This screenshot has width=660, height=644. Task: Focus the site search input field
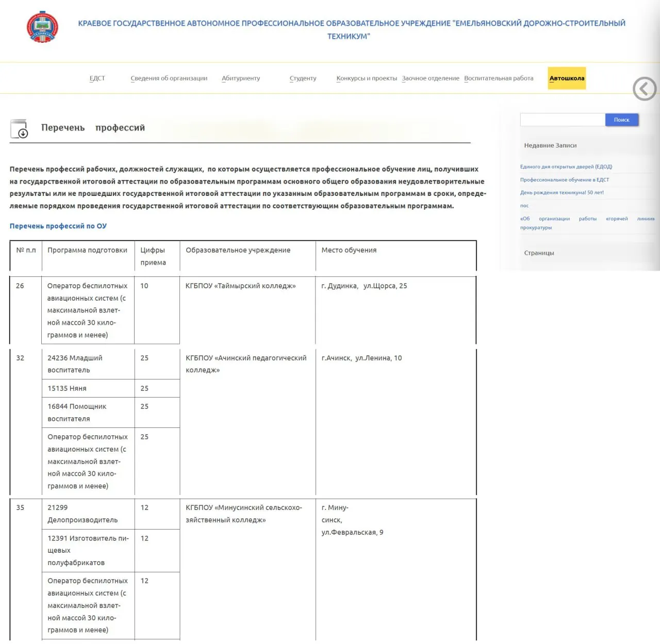point(563,120)
